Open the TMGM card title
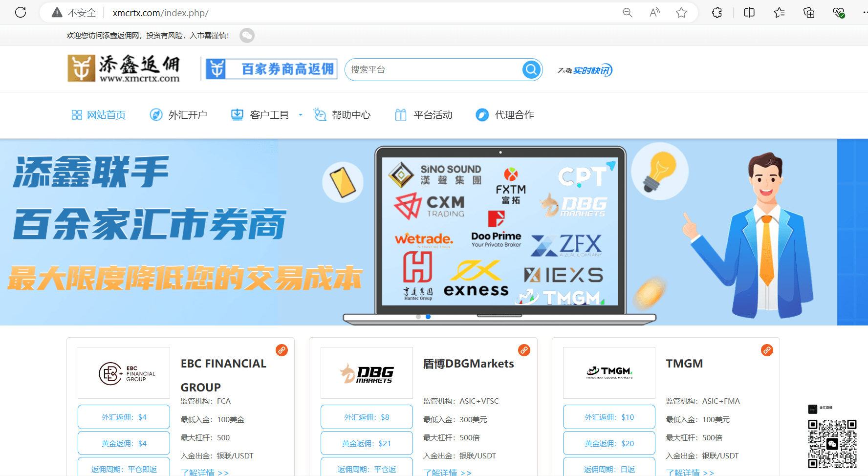 coord(684,364)
